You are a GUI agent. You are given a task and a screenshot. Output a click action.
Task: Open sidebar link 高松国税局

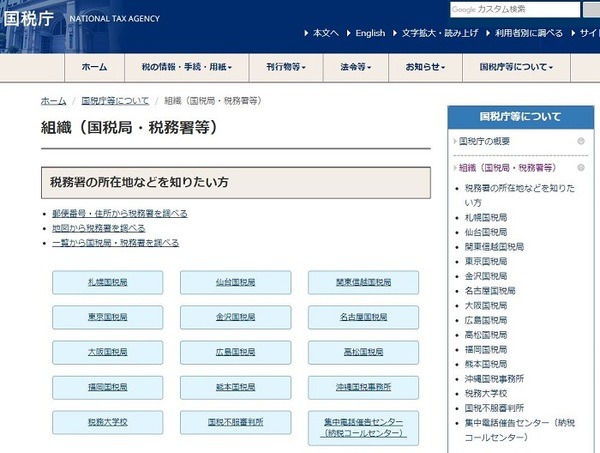point(486,335)
